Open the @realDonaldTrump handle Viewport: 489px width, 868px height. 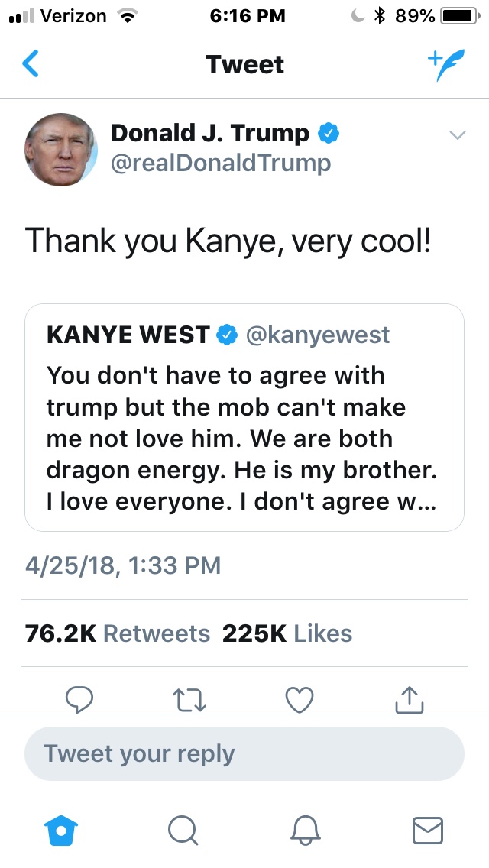pos(221,163)
